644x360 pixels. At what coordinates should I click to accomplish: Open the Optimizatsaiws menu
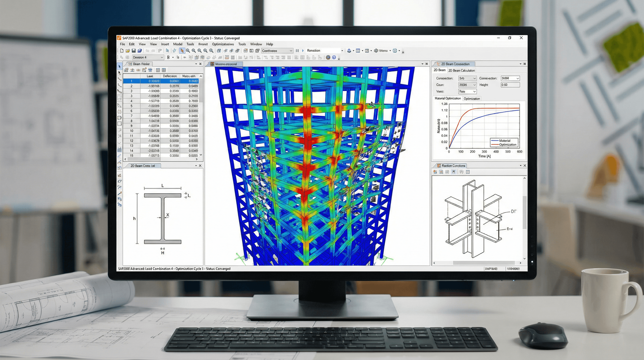(x=223, y=44)
